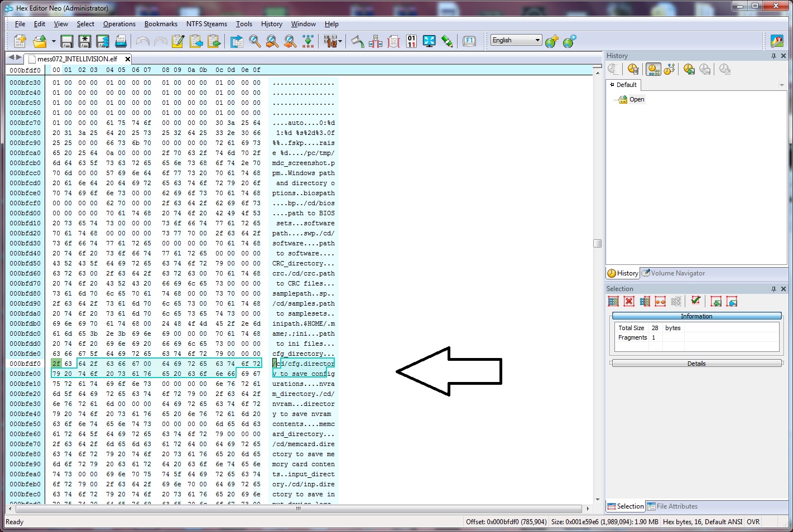Expand the Details section header
Screen dimensions: 793x532
click(696, 364)
